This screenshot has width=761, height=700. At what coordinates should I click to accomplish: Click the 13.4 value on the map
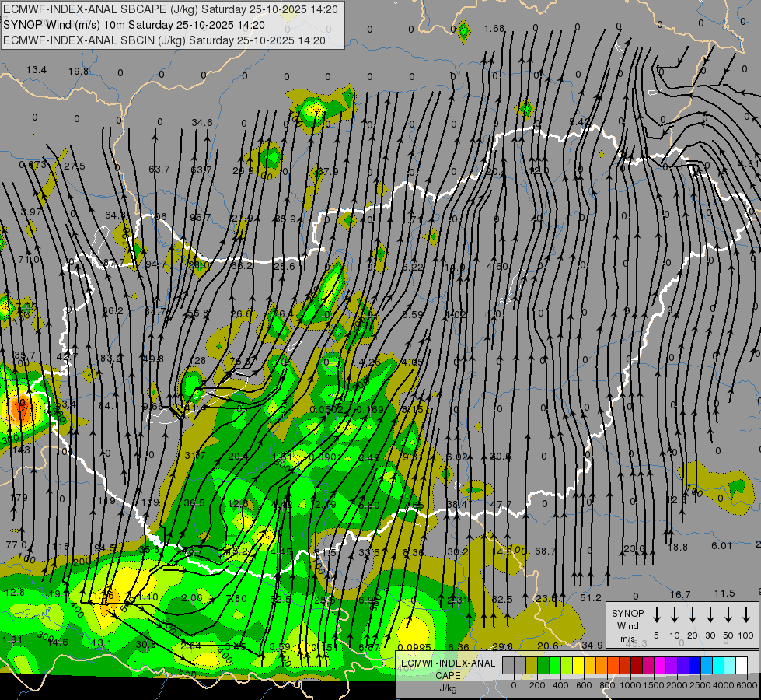pyautogui.click(x=36, y=70)
